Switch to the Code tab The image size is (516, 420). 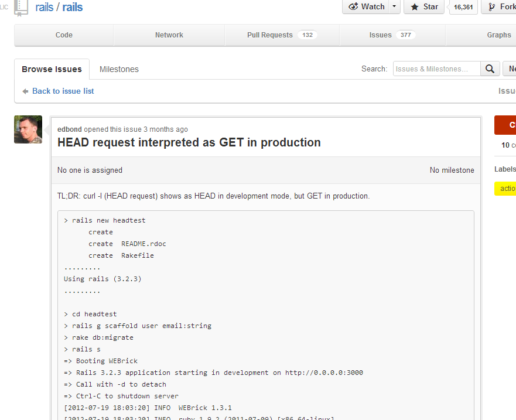click(x=63, y=35)
